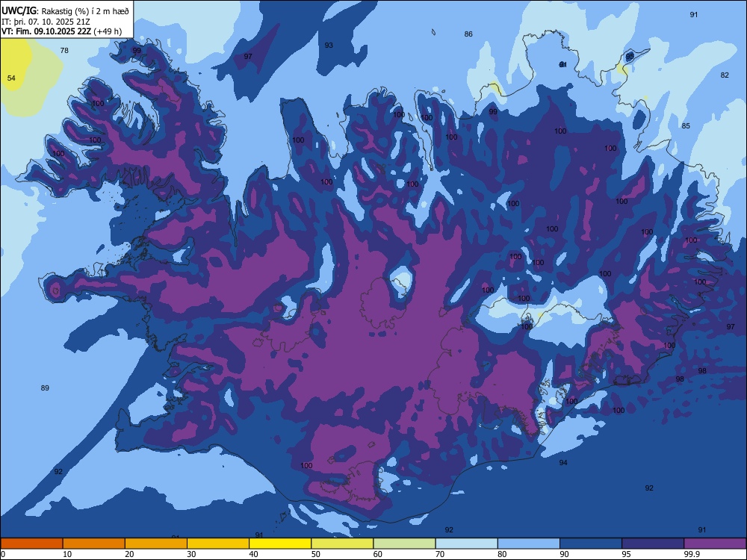Select the 'IT: þri. 07. 10. 2025 21Z' line
747x560 pixels.
(46, 22)
